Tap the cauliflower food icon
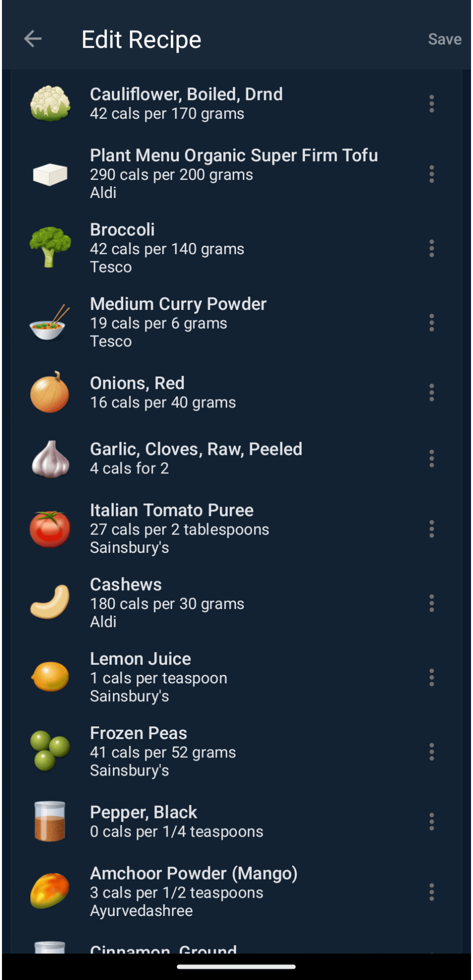This screenshot has height=980, width=473. click(x=50, y=103)
